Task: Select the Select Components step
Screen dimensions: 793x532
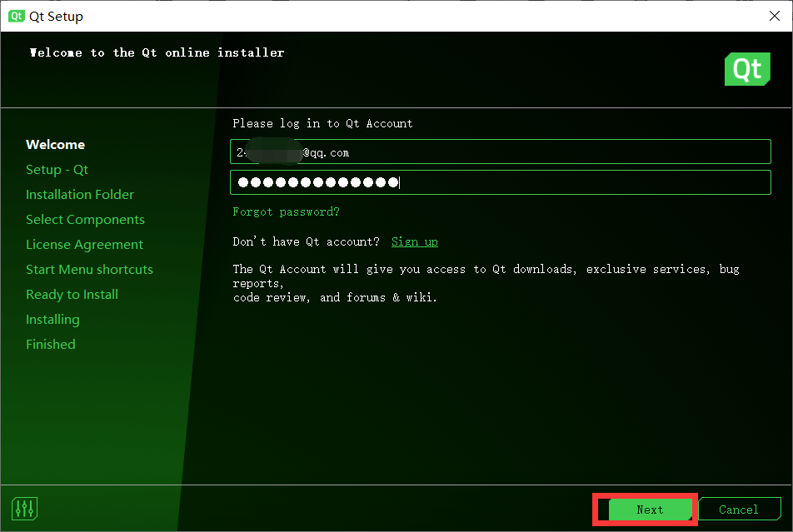Action: [85, 220]
